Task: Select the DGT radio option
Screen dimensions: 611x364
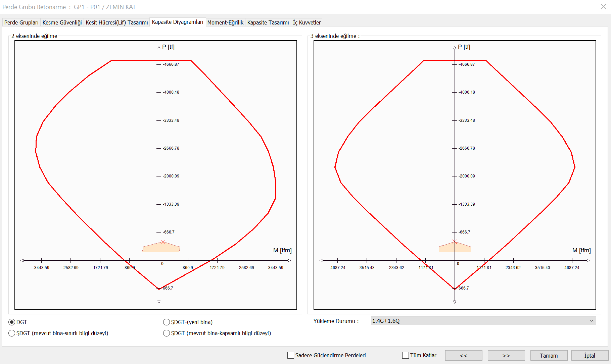Action: (x=12, y=322)
